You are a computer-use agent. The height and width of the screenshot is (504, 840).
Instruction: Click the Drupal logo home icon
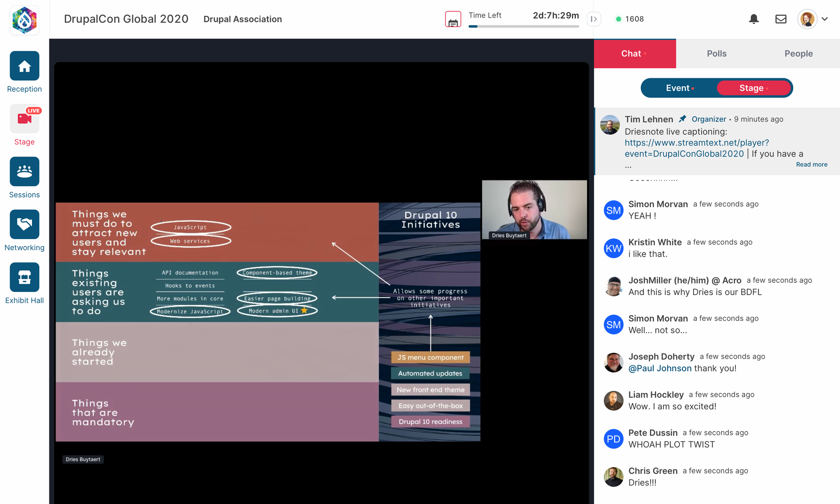point(24,19)
